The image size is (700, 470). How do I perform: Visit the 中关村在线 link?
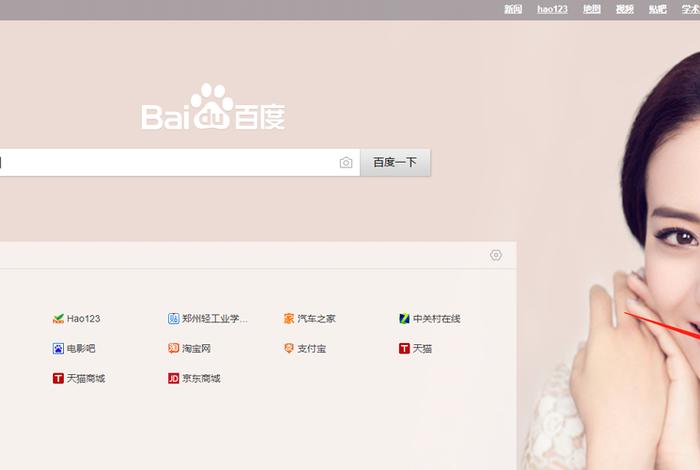point(436,319)
